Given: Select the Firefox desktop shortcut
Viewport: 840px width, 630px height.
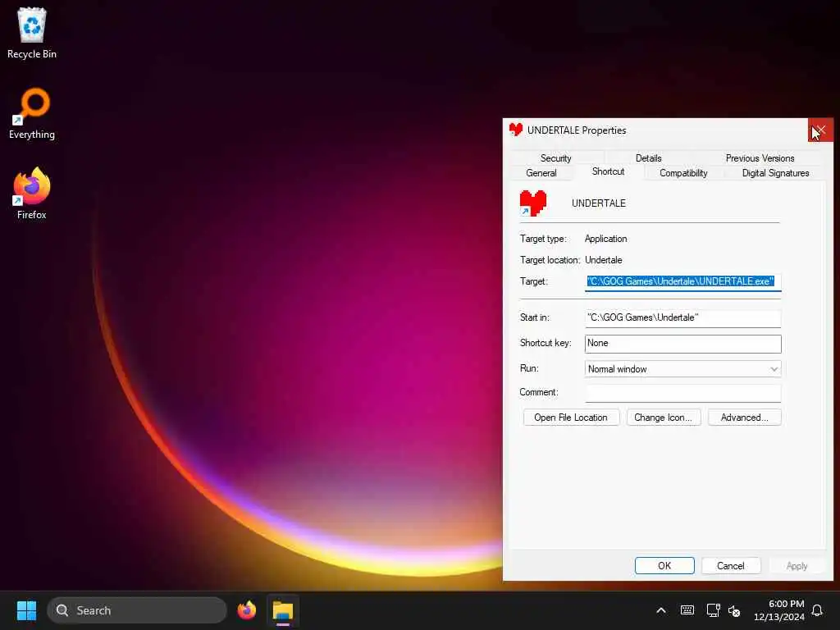Looking at the screenshot, I should point(32,194).
